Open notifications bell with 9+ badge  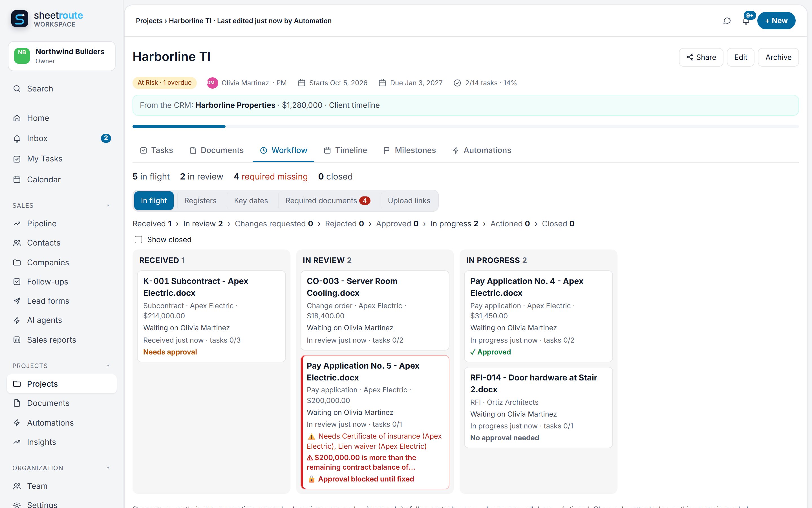click(x=746, y=21)
